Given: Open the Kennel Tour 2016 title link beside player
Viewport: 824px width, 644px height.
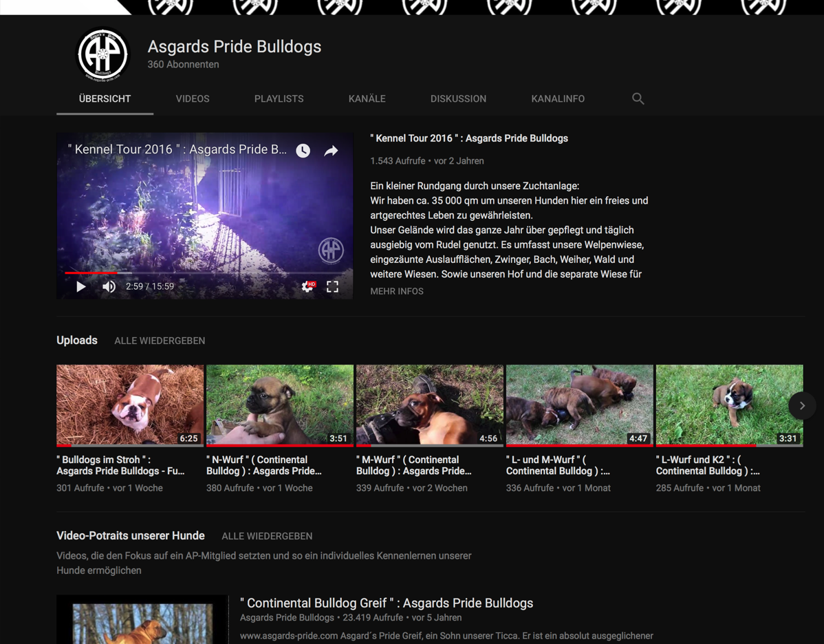Looking at the screenshot, I should point(469,138).
